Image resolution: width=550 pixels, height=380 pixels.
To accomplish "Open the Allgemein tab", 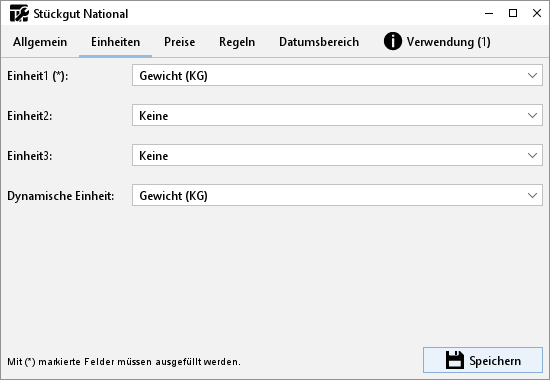I will point(40,42).
